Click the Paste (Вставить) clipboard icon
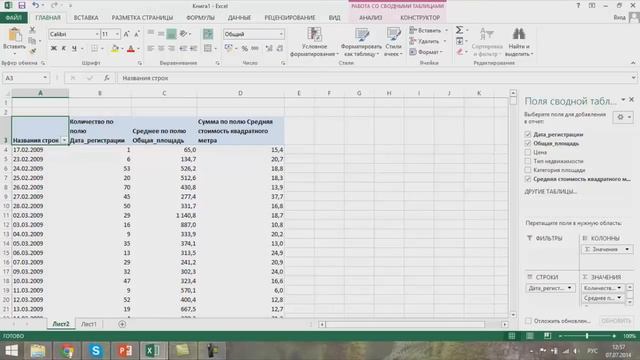640x360 pixels. coord(14,35)
